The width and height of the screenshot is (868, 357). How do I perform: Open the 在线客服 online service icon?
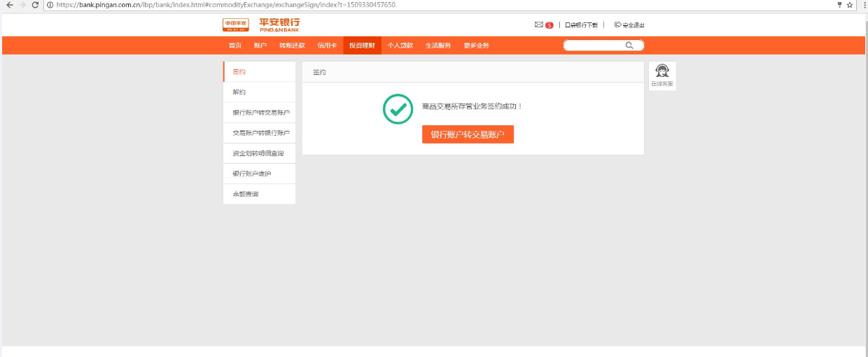pyautogui.click(x=661, y=76)
